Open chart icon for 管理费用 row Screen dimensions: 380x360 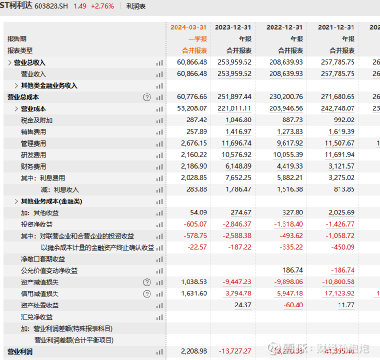[x=160, y=144]
